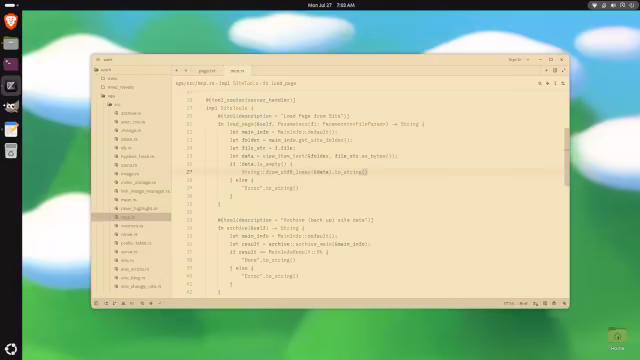Toggle zoom on the editor pane

(x=563, y=71)
